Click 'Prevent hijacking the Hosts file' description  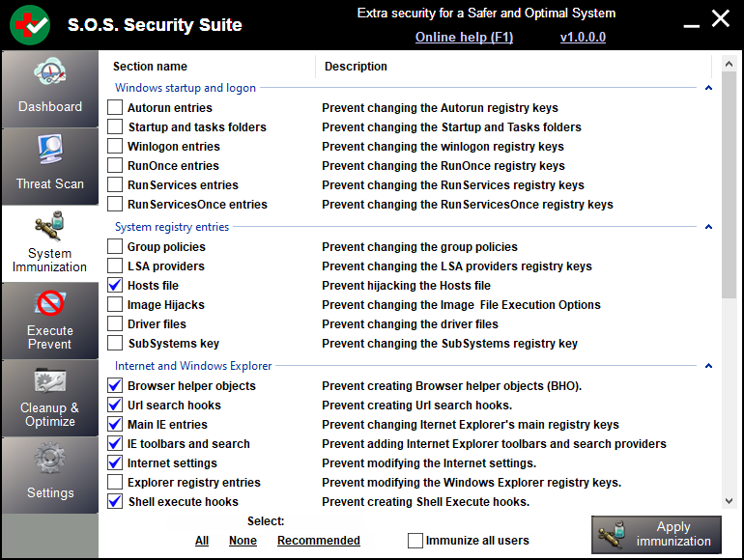point(406,286)
